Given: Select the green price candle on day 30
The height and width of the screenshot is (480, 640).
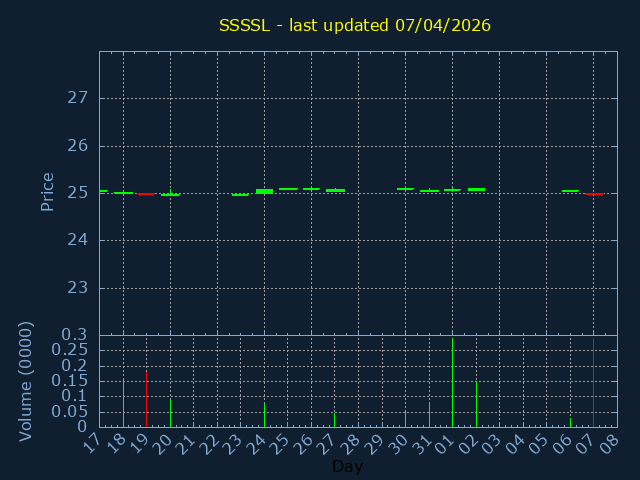Looking at the screenshot, I should [x=405, y=189].
